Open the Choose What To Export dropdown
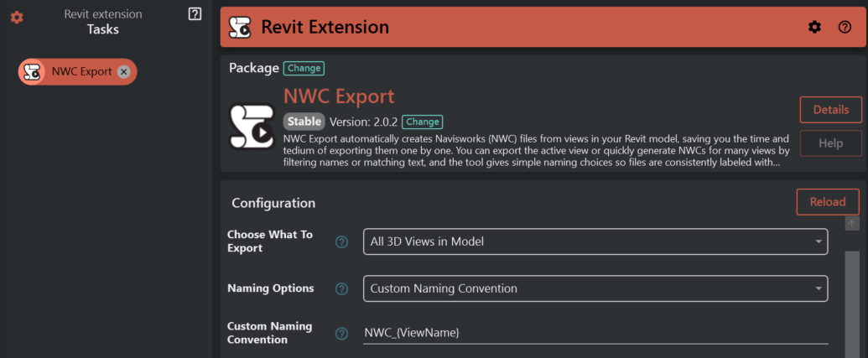Image resolution: width=868 pixels, height=358 pixels. coord(595,241)
